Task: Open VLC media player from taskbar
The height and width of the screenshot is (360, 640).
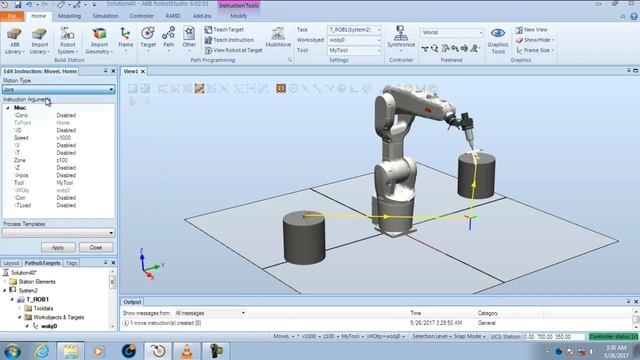Action: (187, 351)
